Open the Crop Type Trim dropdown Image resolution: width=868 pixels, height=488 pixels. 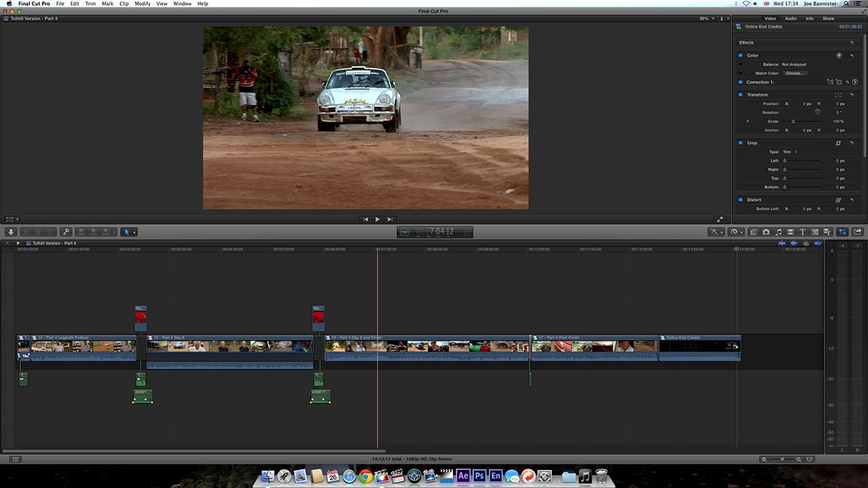(791, 152)
